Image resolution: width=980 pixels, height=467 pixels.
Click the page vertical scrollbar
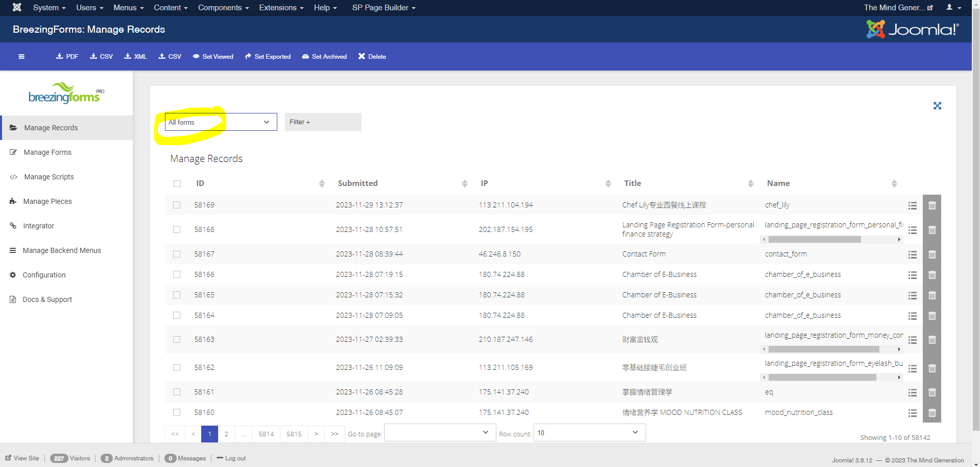click(x=976, y=220)
